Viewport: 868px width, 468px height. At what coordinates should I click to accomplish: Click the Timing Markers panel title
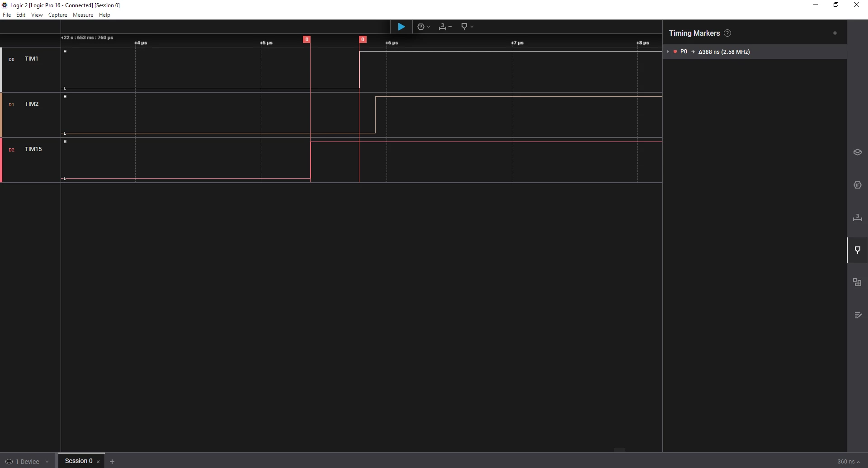coord(694,33)
